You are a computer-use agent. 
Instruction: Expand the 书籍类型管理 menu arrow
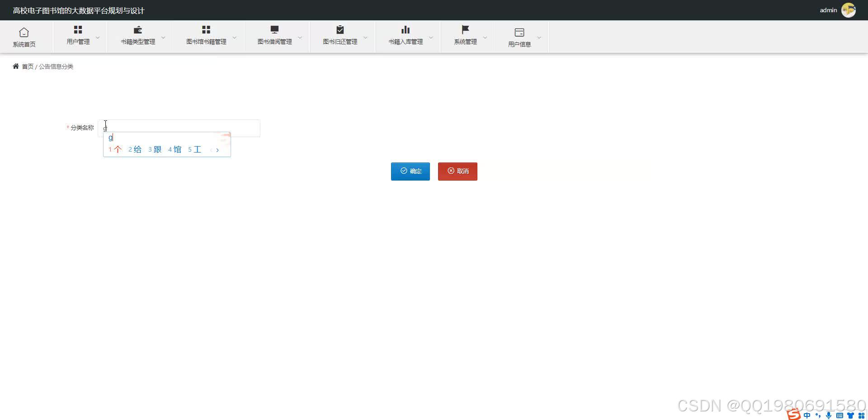click(x=163, y=37)
